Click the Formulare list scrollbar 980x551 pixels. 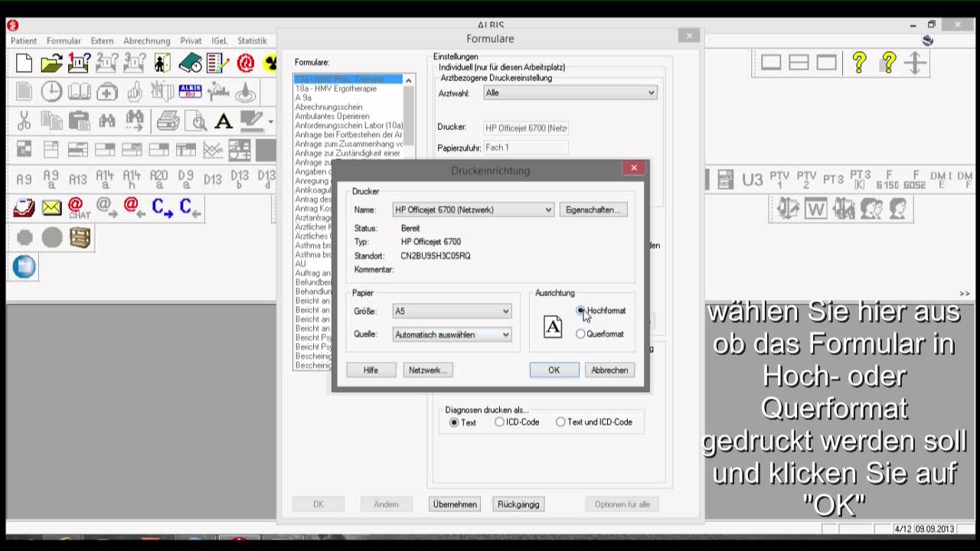click(x=408, y=115)
